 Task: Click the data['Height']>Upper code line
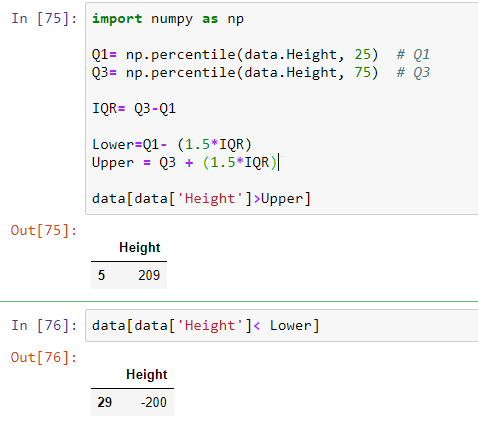point(201,199)
